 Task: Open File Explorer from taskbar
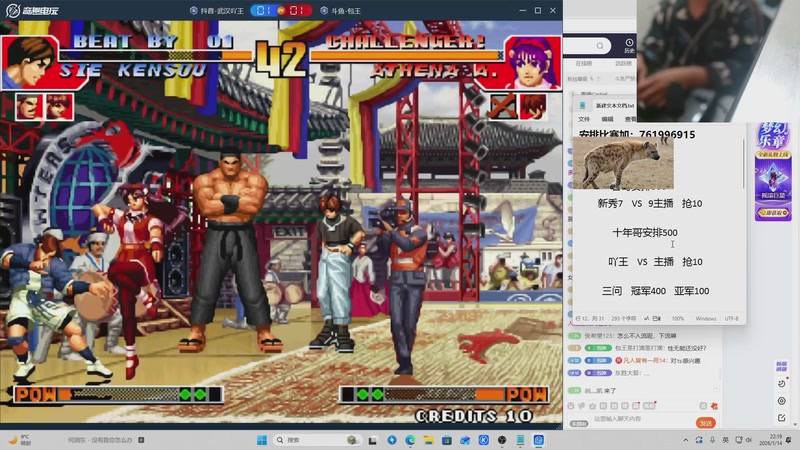(429, 440)
